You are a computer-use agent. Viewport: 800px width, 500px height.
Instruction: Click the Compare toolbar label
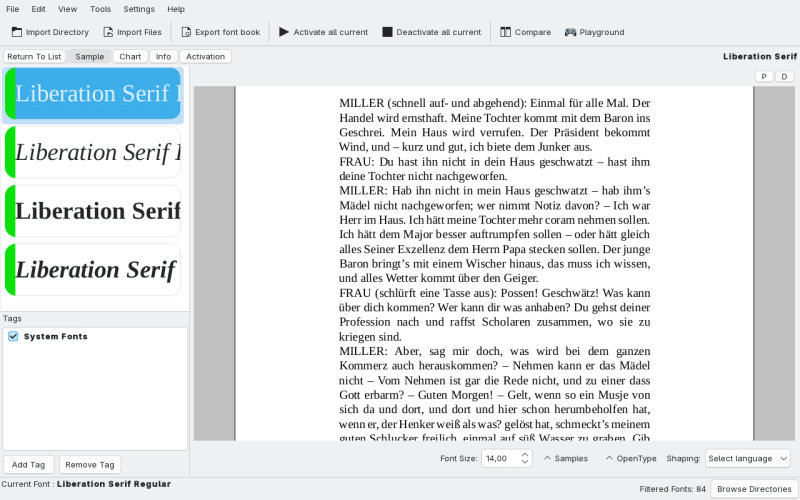(533, 32)
